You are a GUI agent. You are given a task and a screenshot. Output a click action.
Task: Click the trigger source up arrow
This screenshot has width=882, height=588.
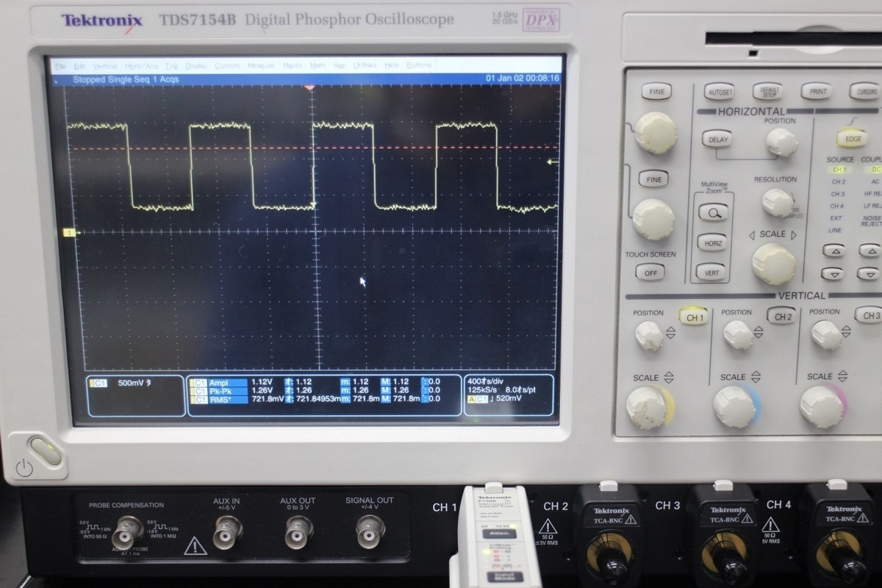(833, 250)
